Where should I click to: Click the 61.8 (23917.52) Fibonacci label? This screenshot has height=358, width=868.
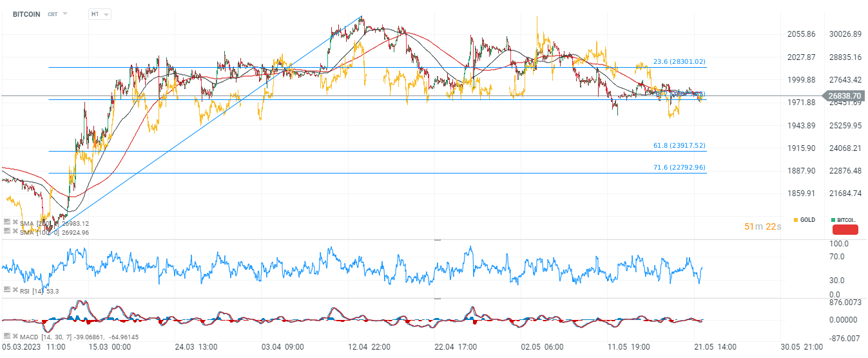coord(679,146)
